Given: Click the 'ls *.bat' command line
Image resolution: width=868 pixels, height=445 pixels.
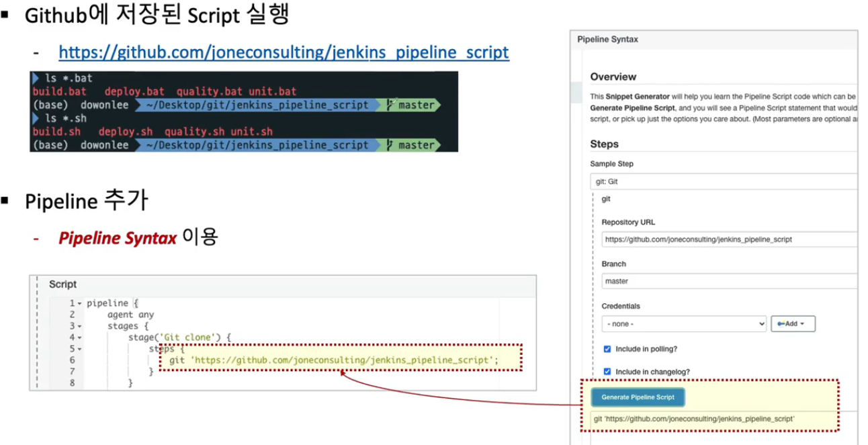Looking at the screenshot, I should click(68, 79).
